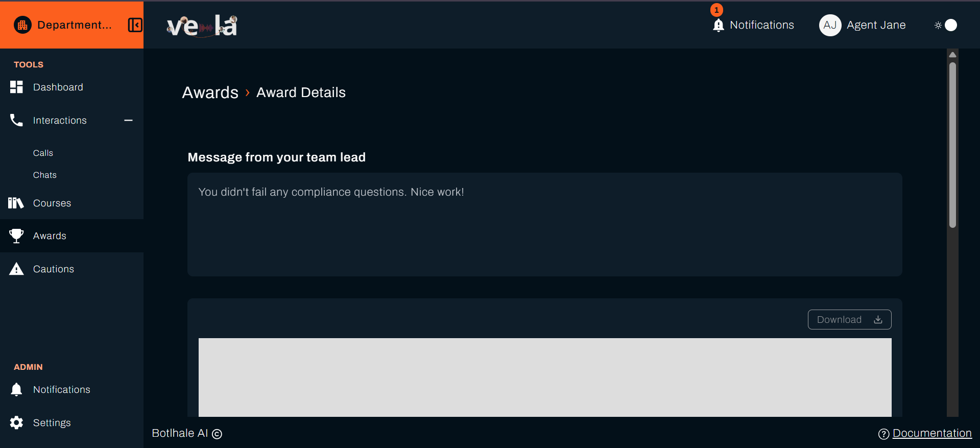980x448 pixels.
Task: Click the Department building icon
Action: coord(22,25)
